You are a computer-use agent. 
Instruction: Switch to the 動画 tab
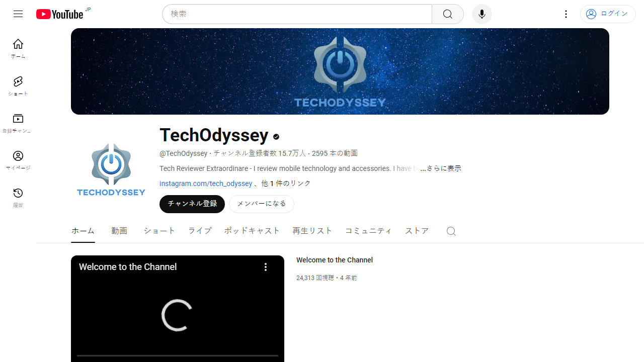coord(119,231)
